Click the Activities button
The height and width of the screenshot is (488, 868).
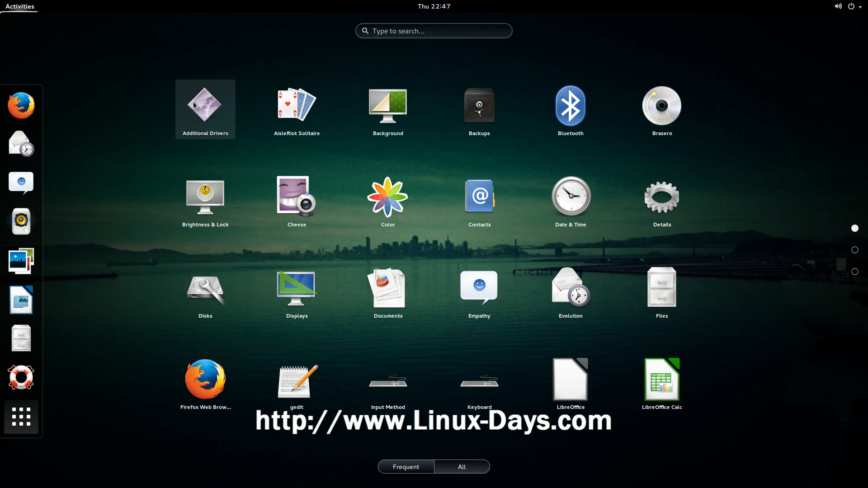pos(19,6)
